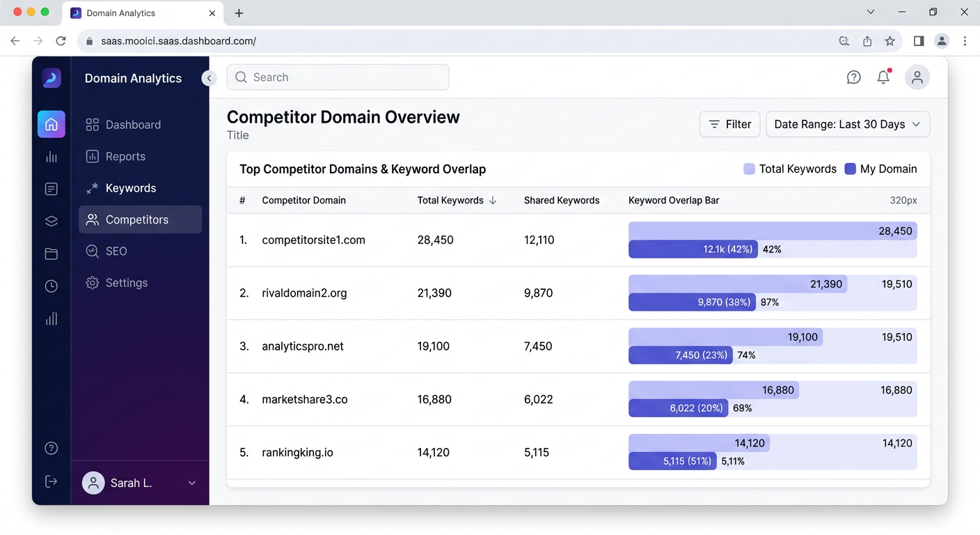This screenshot has height=535, width=980.
Task: Click the SEO magnifier icon
Action: point(92,251)
